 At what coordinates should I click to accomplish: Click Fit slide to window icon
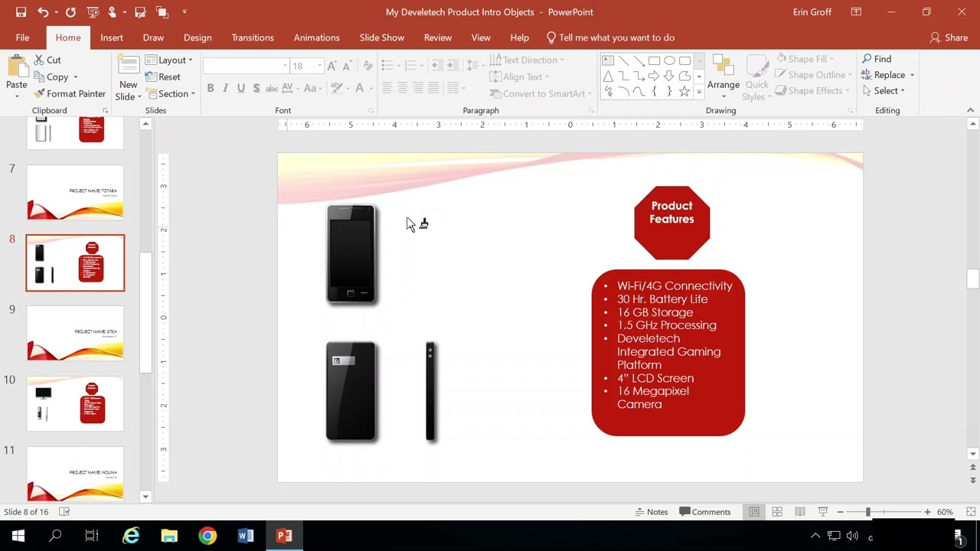(971, 512)
